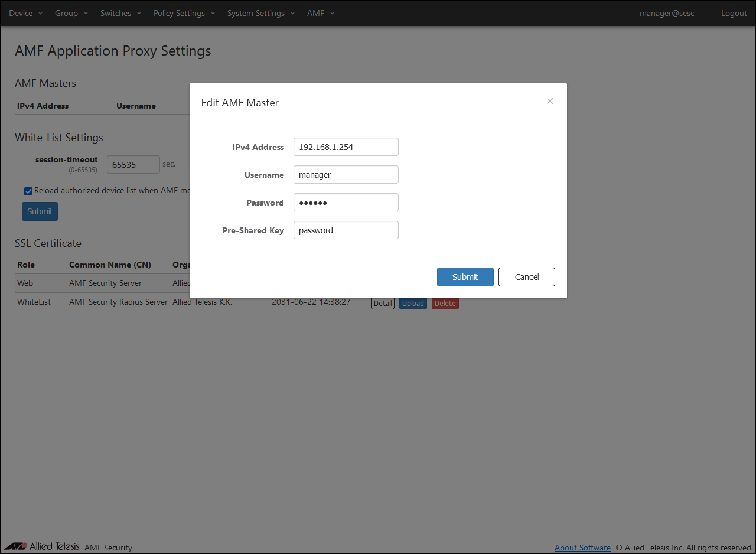The height and width of the screenshot is (554, 756).
Task: Submit the Edit AMF Master form
Action: (465, 277)
